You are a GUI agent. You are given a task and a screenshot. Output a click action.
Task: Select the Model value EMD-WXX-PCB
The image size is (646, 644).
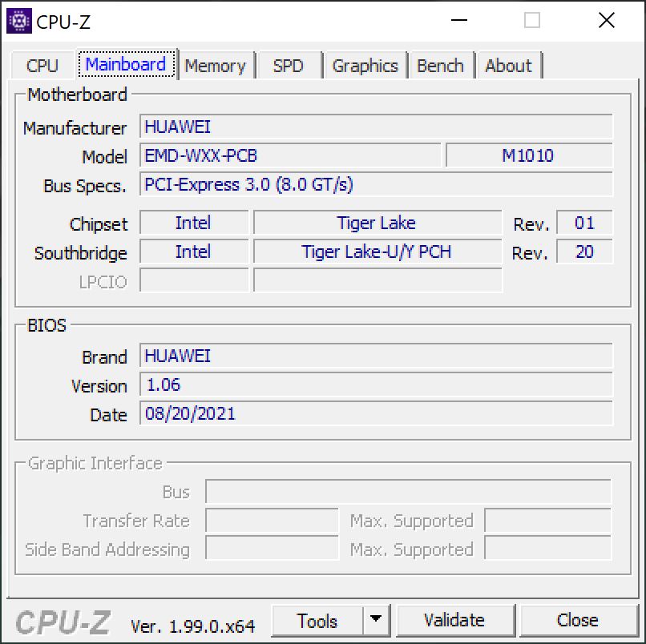[290, 155]
